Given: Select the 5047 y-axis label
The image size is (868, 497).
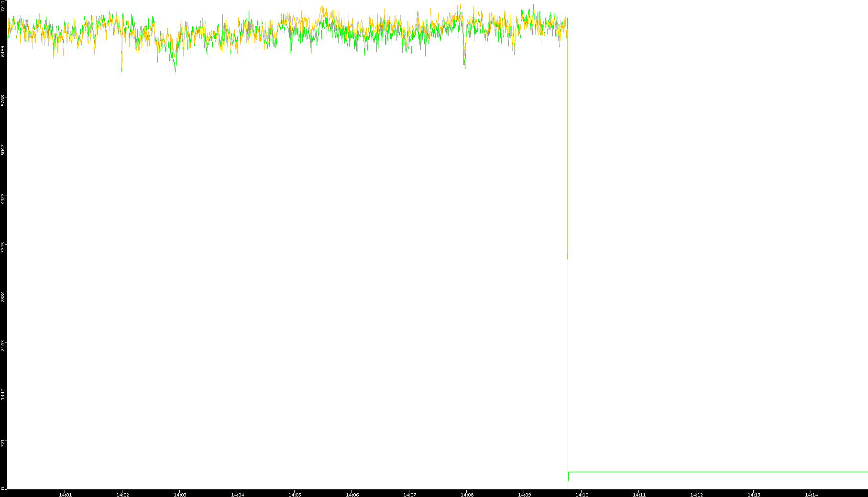Looking at the screenshot, I should tap(3, 150).
